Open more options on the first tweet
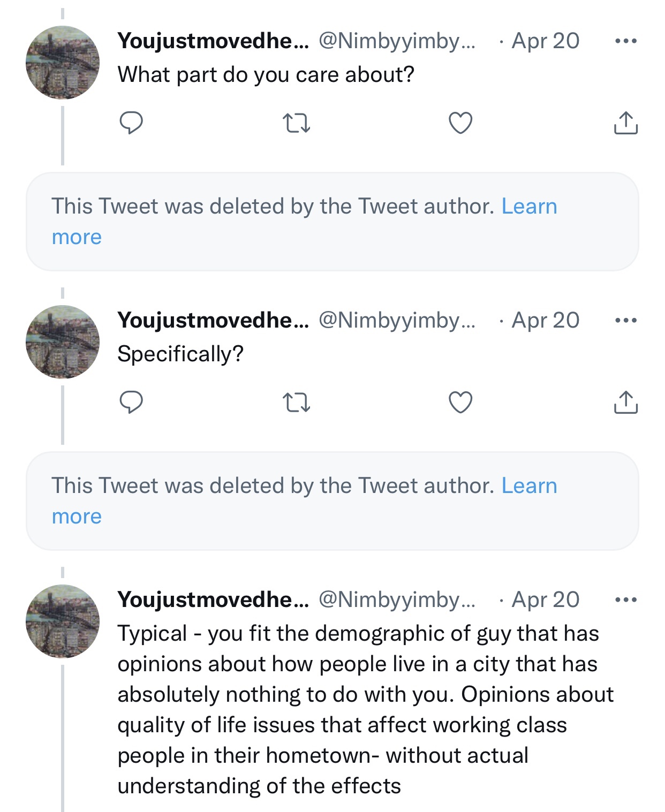This screenshot has width=665, height=812. 626,41
